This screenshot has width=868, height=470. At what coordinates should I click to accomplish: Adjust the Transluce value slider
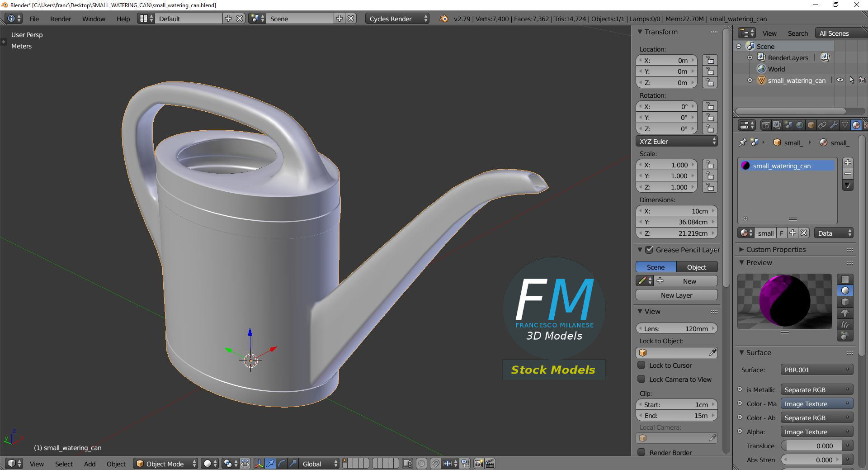point(812,446)
